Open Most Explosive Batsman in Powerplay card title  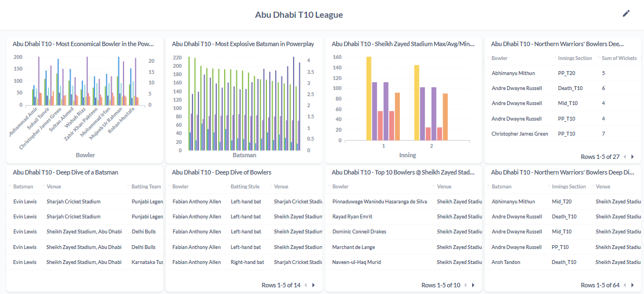(x=242, y=43)
